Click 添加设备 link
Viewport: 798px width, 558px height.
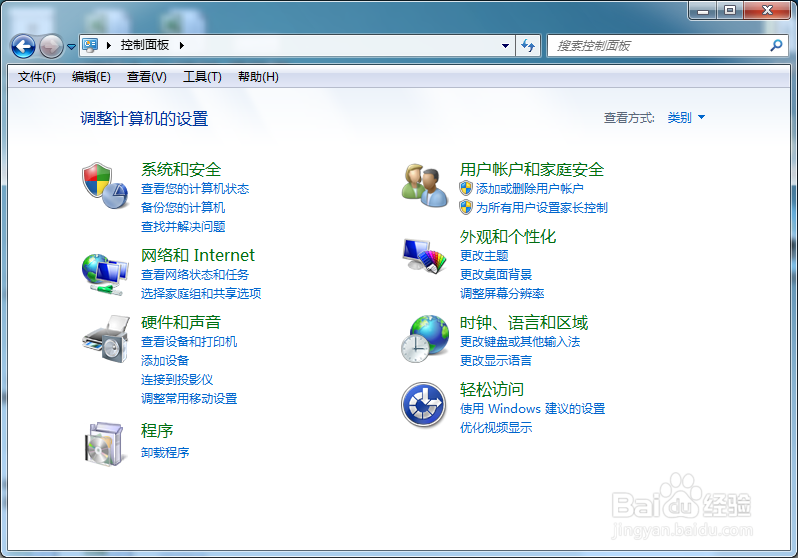[165, 361]
